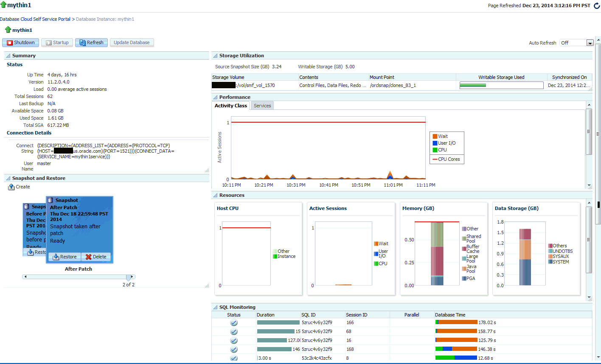Collapse the Resources panel
This screenshot has height=364, width=601.
(x=215, y=195)
